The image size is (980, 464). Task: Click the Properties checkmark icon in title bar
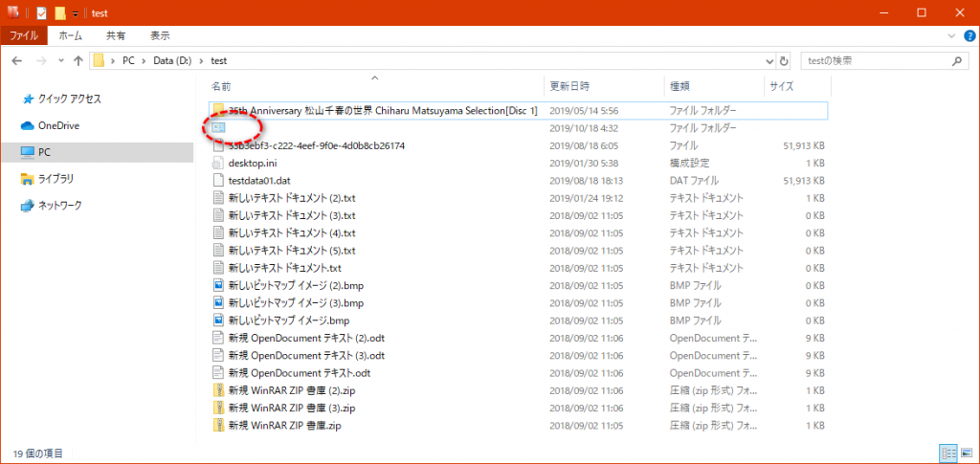coord(41,12)
